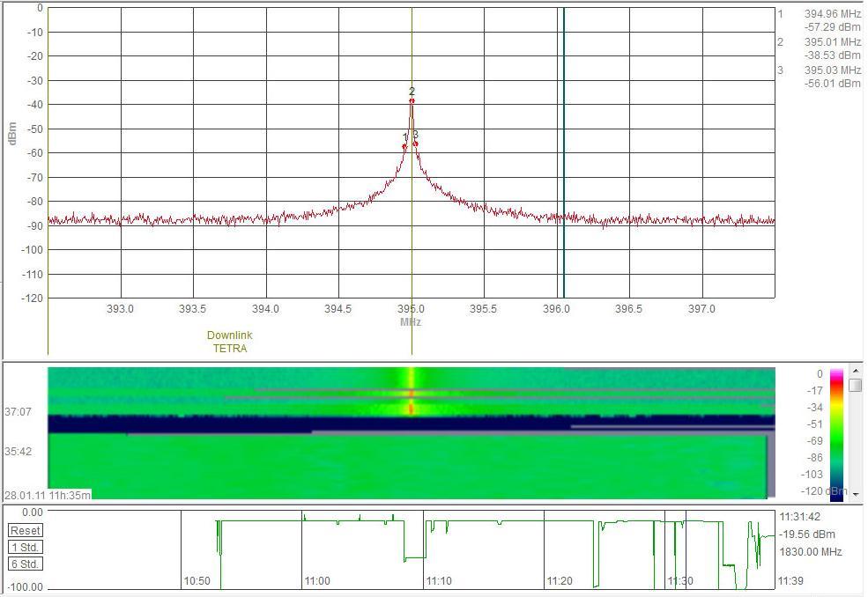Image resolution: width=868 pixels, height=597 pixels.
Task: Click the Downlink TETRA band label
Action: pyautogui.click(x=230, y=342)
